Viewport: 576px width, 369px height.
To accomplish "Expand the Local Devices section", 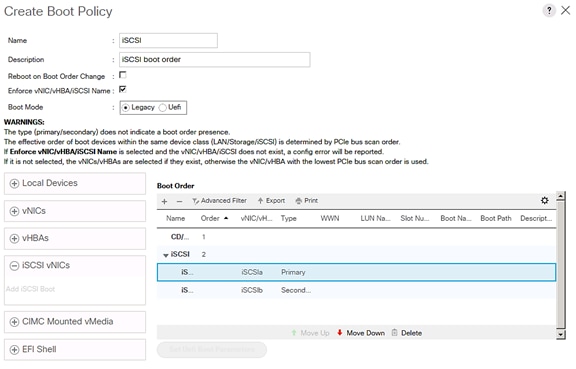I will 75,183.
